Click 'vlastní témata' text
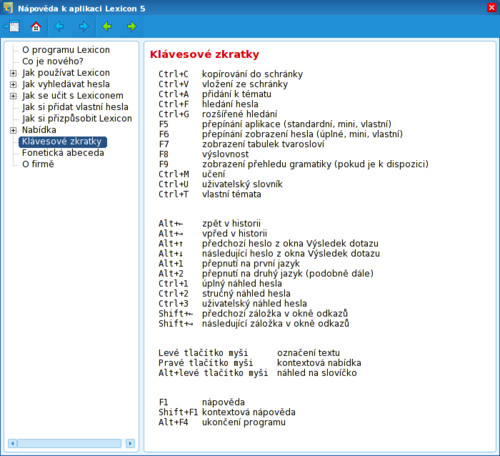The image size is (500, 456). pyautogui.click(x=231, y=194)
